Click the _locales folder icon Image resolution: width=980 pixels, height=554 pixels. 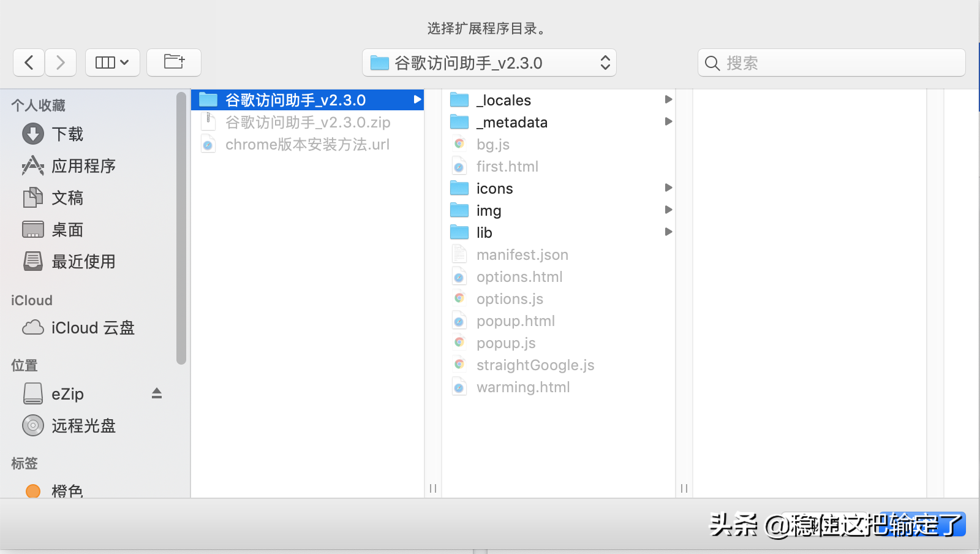click(x=459, y=100)
